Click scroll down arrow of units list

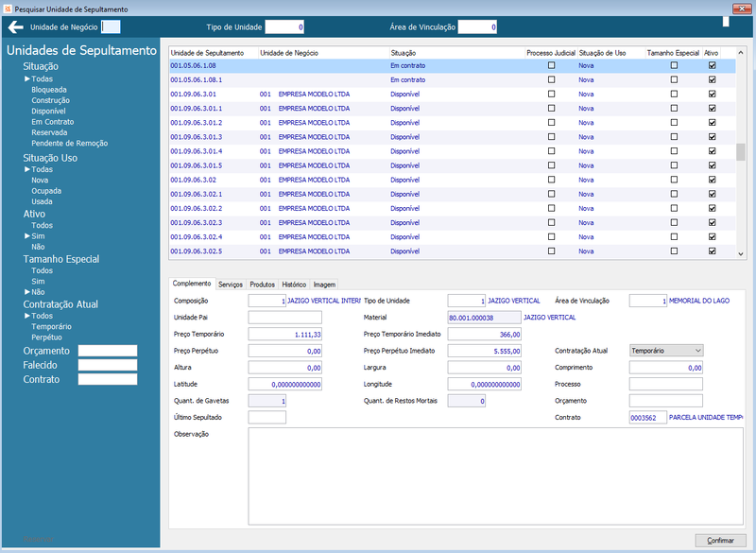[x=741, y=254]
